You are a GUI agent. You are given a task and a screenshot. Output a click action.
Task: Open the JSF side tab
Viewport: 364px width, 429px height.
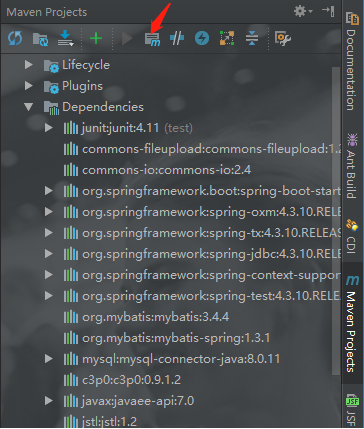pos(352,410)
